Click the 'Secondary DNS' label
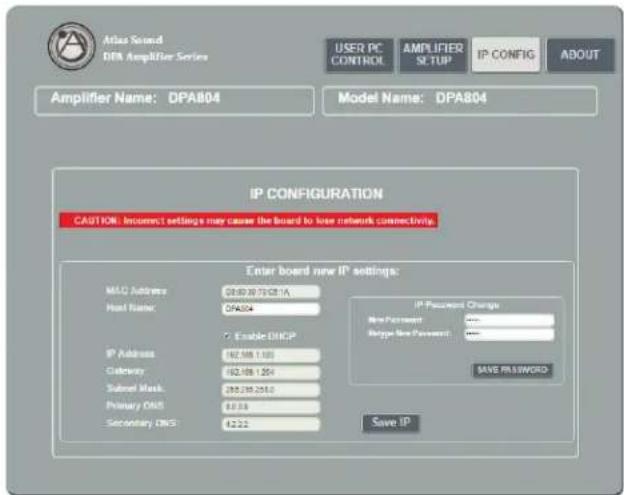Screen dimensions: 624x495 (x=141, y=423)
